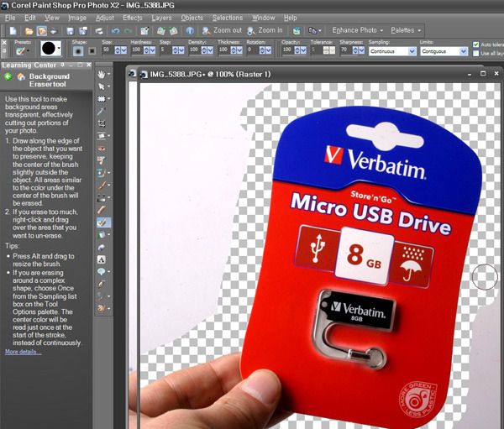
Task: Open the Hardness slider popup button
Action: 152,50
